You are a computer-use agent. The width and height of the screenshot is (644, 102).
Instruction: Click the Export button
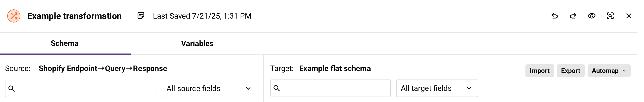570,71
